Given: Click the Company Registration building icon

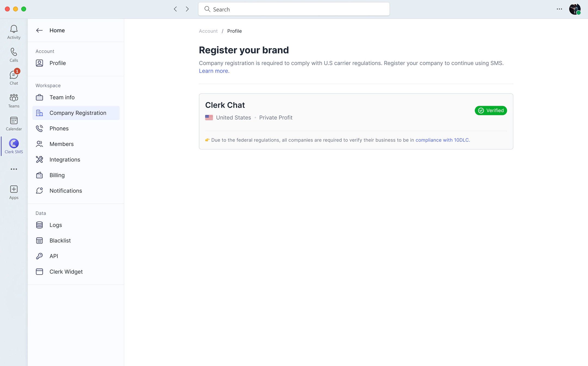Looking at the screenshot, I should [x=39, y=113].
